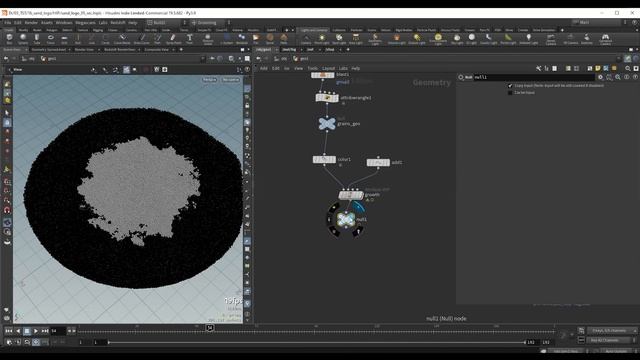Select the Draw Curve shelf tool

coord(142,39)
